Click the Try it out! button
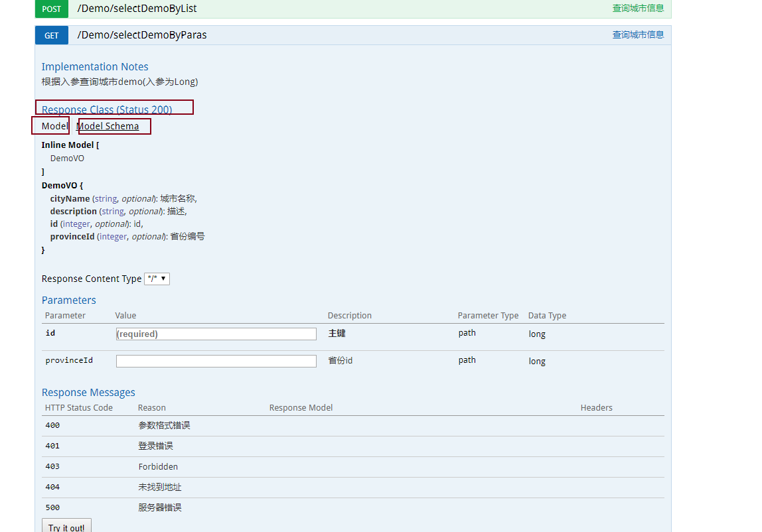 click(x=66, y=527)
